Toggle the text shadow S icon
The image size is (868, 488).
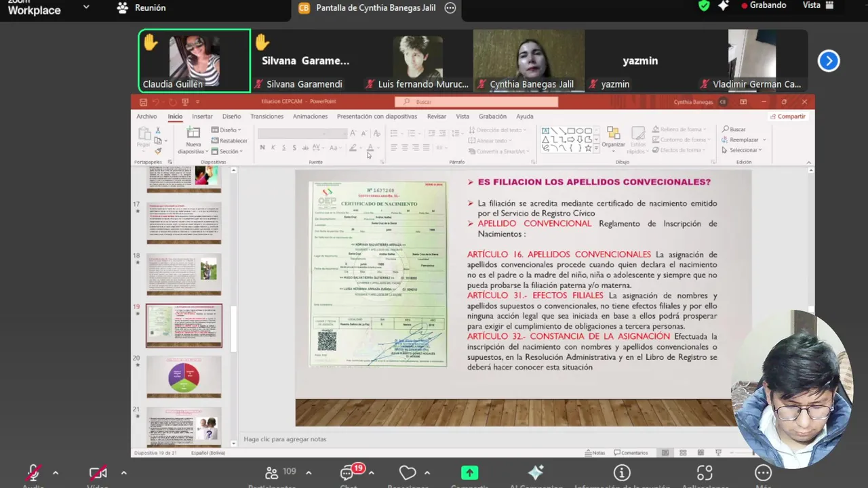294,147
